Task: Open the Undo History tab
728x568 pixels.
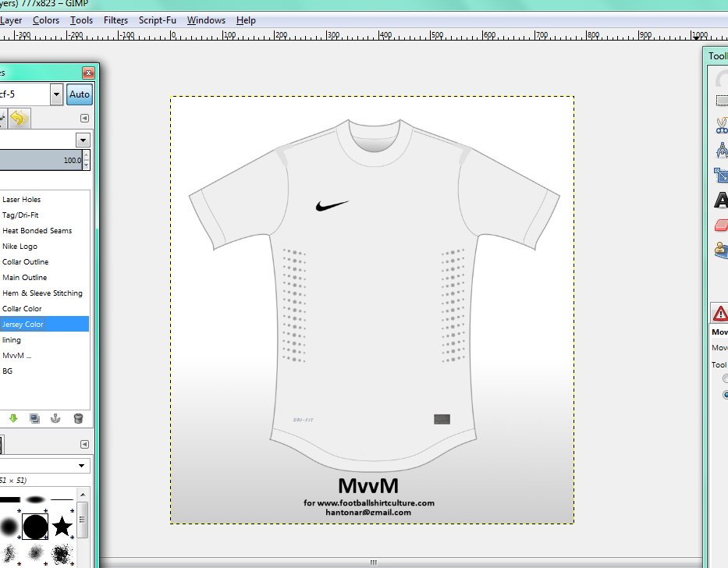Action: point(19,119)
